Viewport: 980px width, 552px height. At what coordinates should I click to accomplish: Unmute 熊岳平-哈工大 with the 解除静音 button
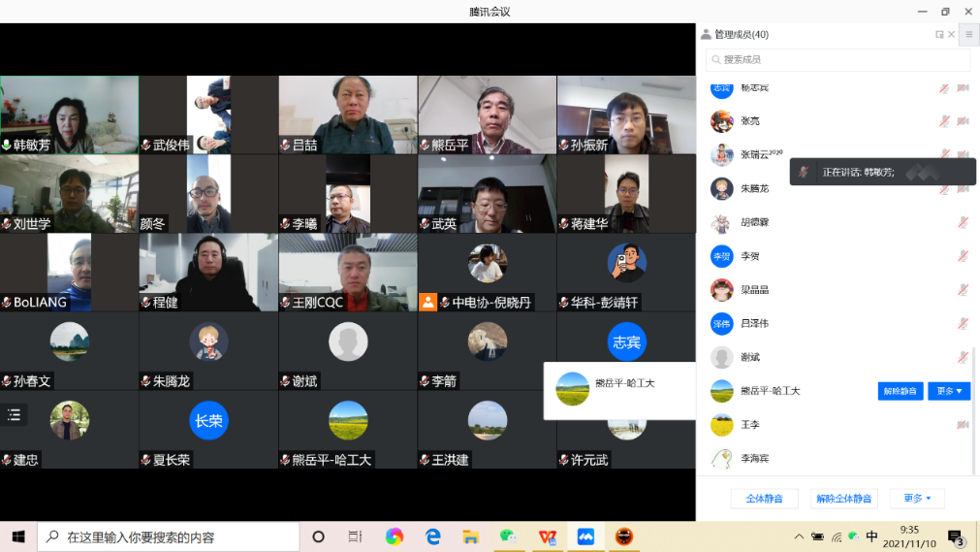(x=900, y=391)
